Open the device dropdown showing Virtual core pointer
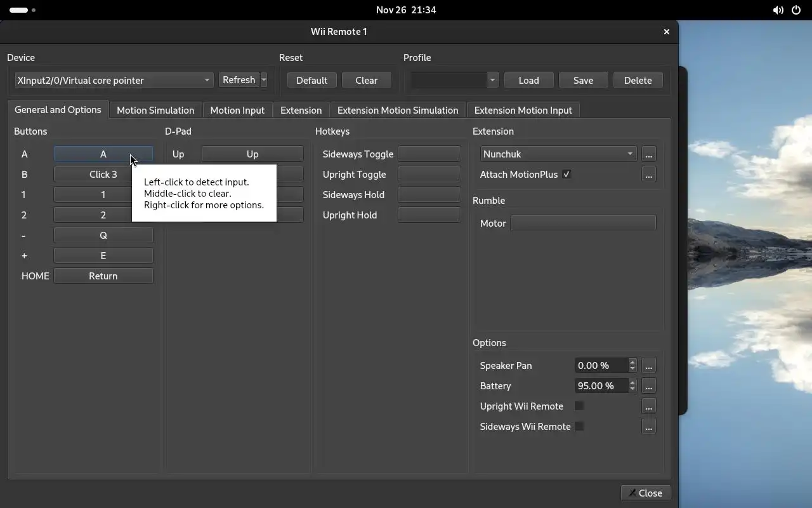 pyautogui.click(x=114, y=80)
